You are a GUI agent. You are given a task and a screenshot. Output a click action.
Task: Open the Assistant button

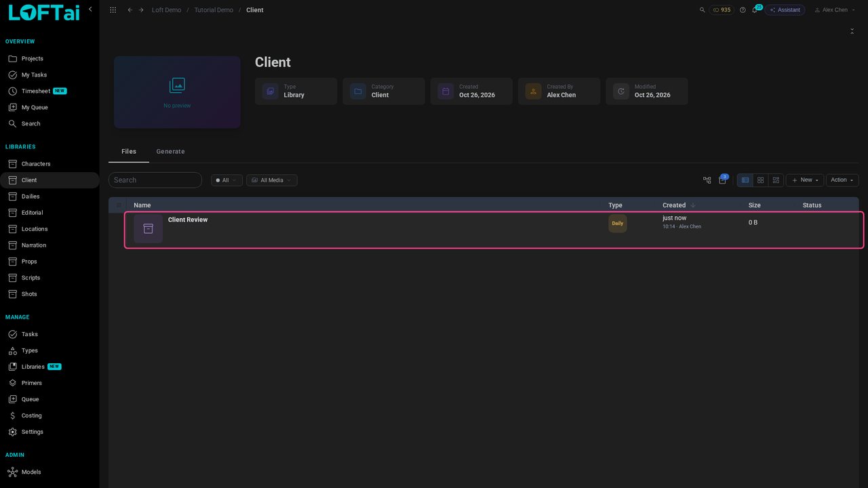tap(785, 10)
